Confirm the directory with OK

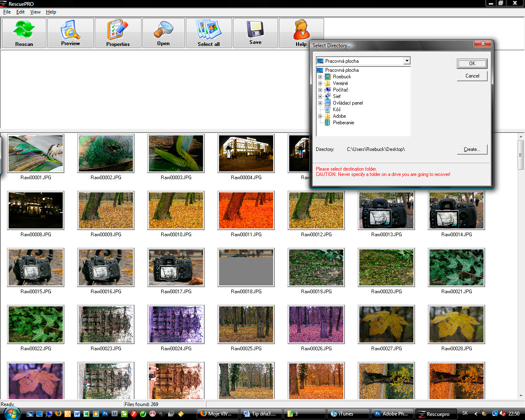tap(472, 64)
